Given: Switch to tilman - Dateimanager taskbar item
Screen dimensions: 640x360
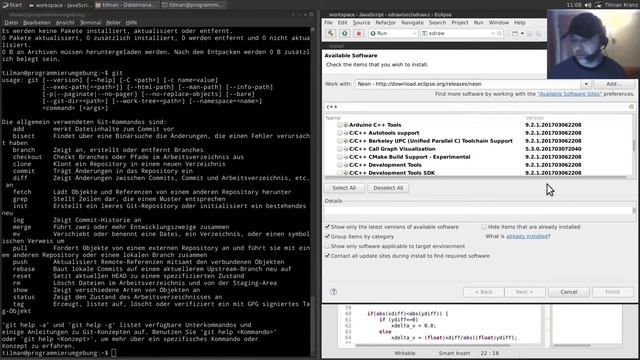Looking at the screenshot, I should click(x=126, y=5).
